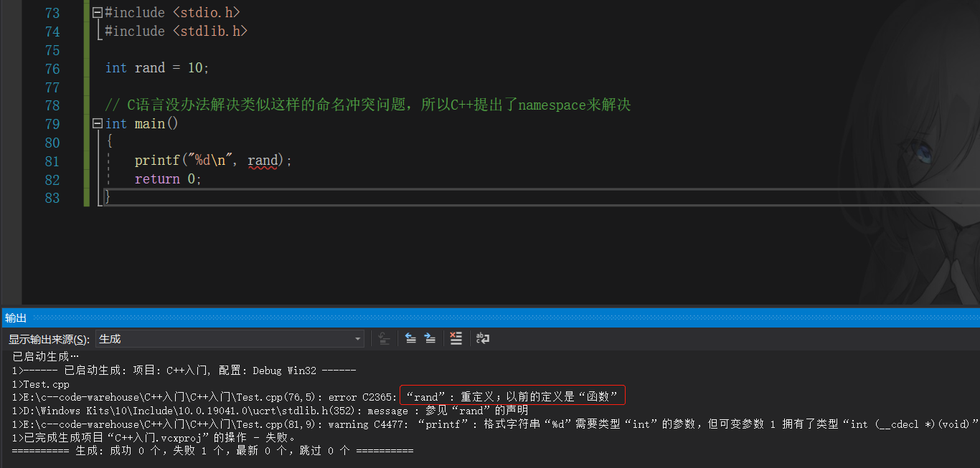The width and height of the screenshot is (980, 468).
Task: Toggle word wrap in the output pane
Action: [x=482, y=338]
